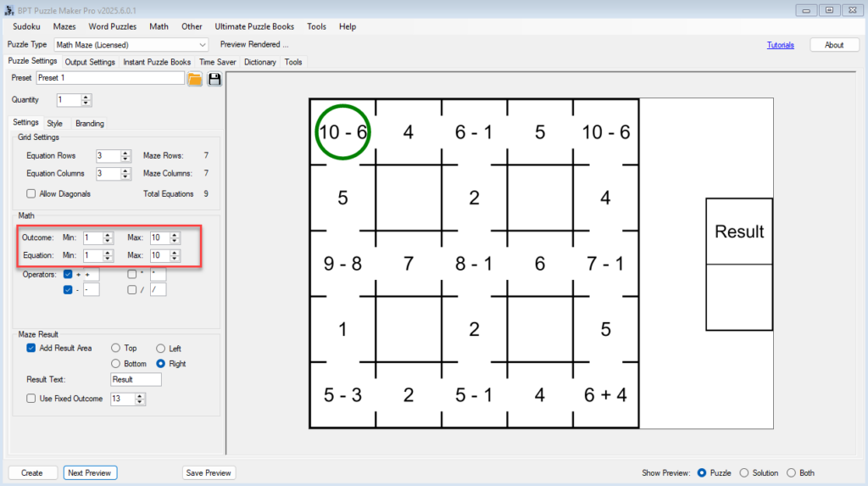Viewport: 868px width, 486px height.
Task: Show Solution preview mode
Action: pyautogui.click(x=744, y=472)
